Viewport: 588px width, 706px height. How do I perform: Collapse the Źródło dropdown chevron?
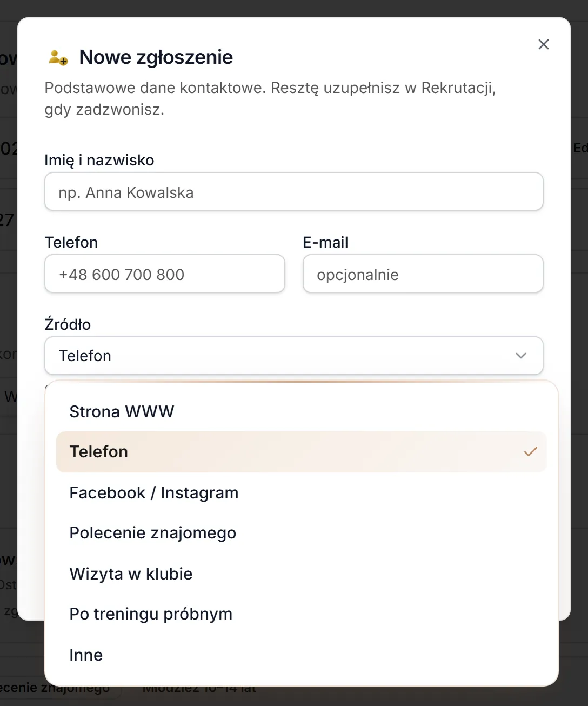521,356
